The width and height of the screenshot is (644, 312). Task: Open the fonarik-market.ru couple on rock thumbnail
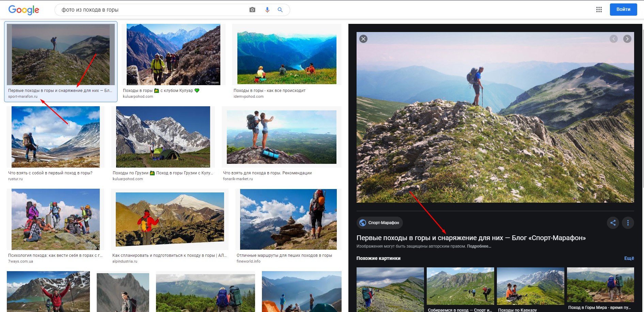(x=281, y=137)
